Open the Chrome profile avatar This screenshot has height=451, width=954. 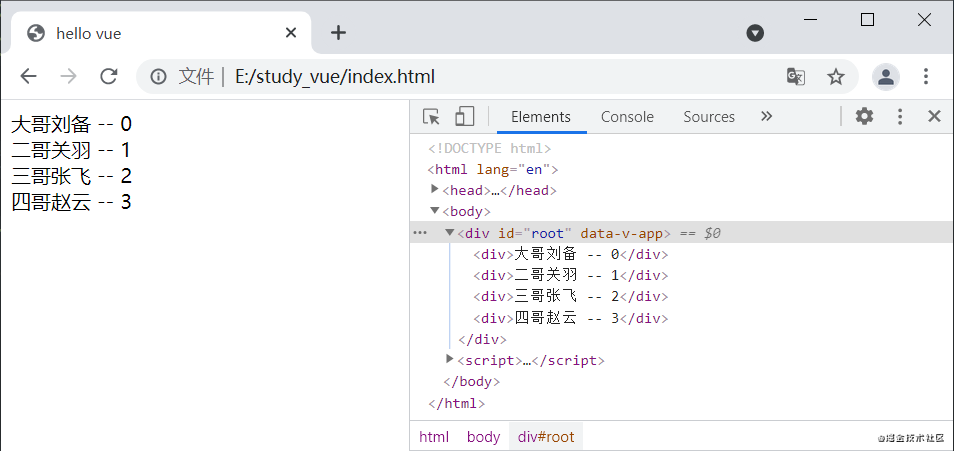pos(886,77)
